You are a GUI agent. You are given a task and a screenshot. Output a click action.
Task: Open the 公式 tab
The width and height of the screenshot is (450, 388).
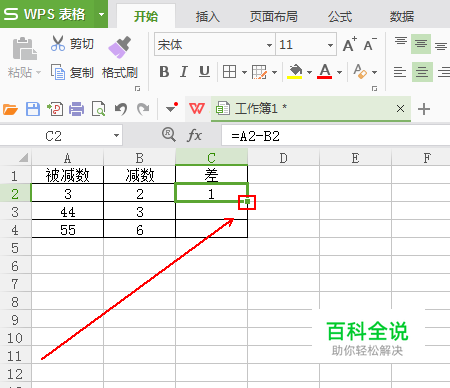[340, 16]
